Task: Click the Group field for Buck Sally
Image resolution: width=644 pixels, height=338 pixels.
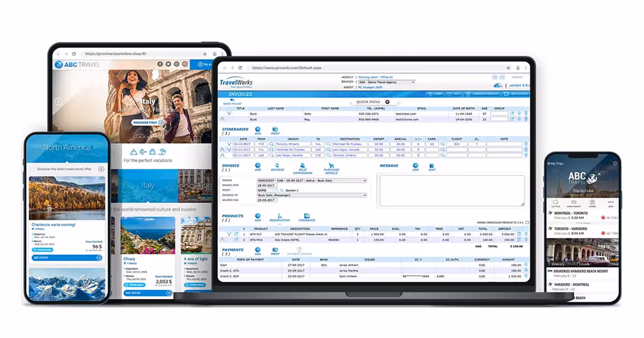Action: tap(499, 114)
